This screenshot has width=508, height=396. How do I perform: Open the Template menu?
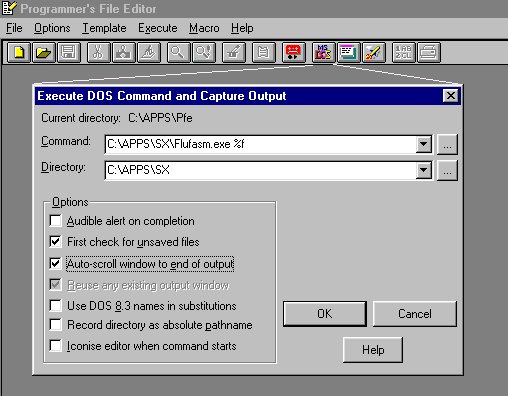(104, 28)
